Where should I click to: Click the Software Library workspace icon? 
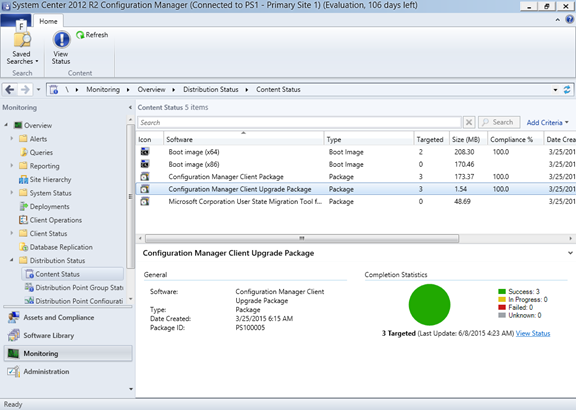point(14,335)
